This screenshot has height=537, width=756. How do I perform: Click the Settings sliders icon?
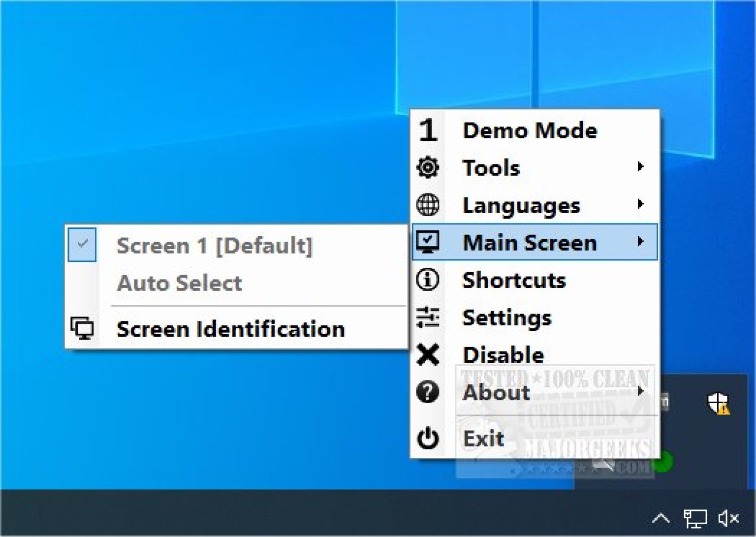428,318
